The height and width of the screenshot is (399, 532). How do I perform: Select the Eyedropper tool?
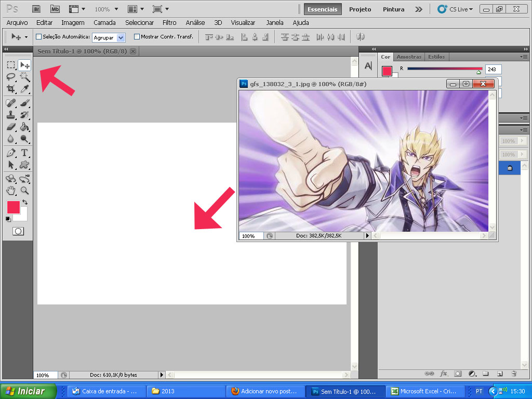coord(24,89)
